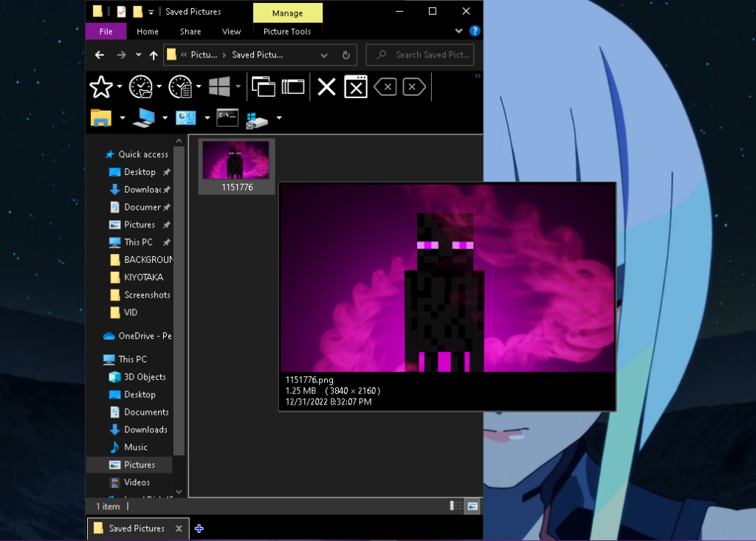
Task: Open Explorer Help question mark
Action: tap(475, 31)
